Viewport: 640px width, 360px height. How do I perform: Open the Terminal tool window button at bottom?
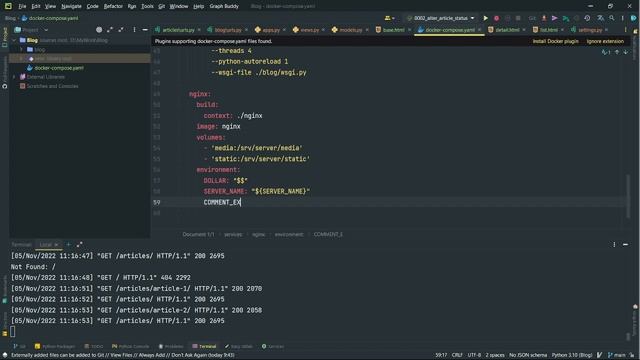coord(204,346)
